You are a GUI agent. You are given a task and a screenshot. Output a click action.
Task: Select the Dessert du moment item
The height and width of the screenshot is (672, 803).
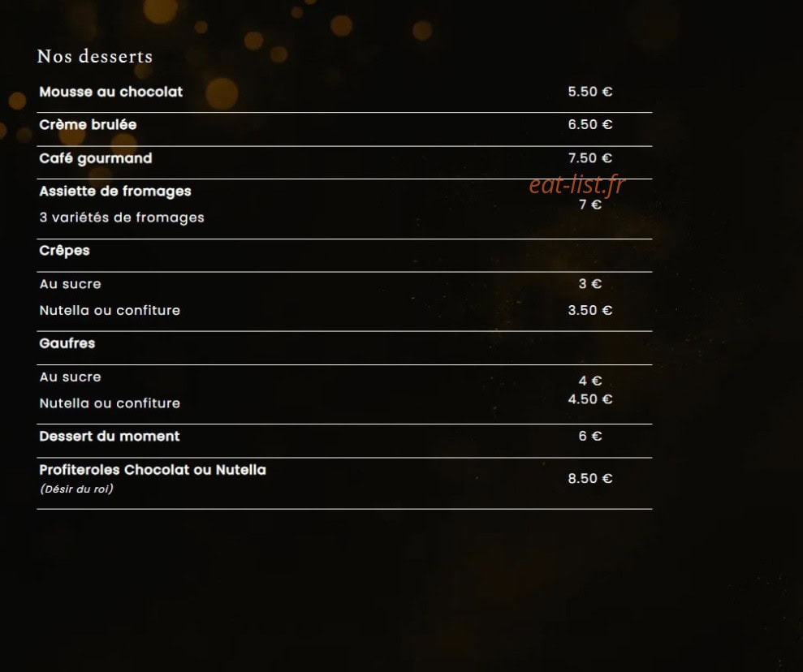coord(110,436)
